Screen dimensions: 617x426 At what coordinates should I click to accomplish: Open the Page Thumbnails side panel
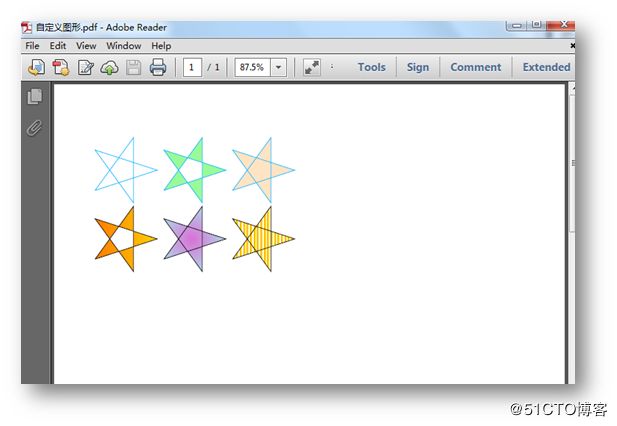(x=35, y=97)
